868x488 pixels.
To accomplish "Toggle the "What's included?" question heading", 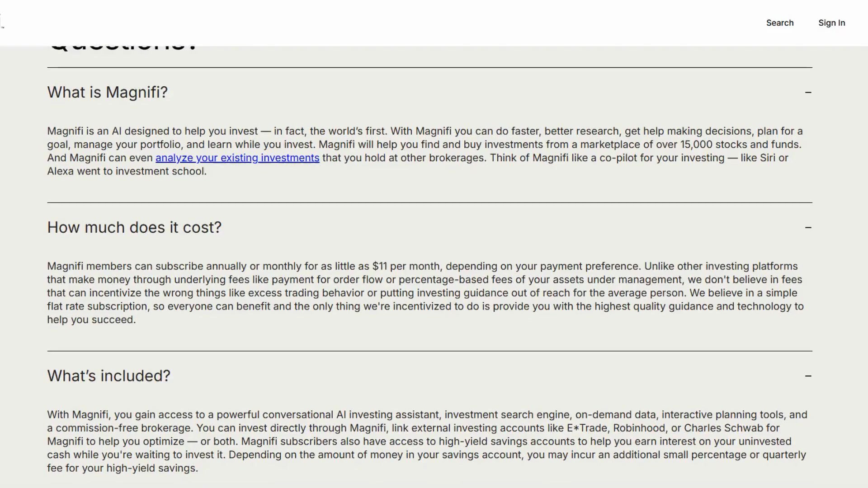I will point(109,376).
